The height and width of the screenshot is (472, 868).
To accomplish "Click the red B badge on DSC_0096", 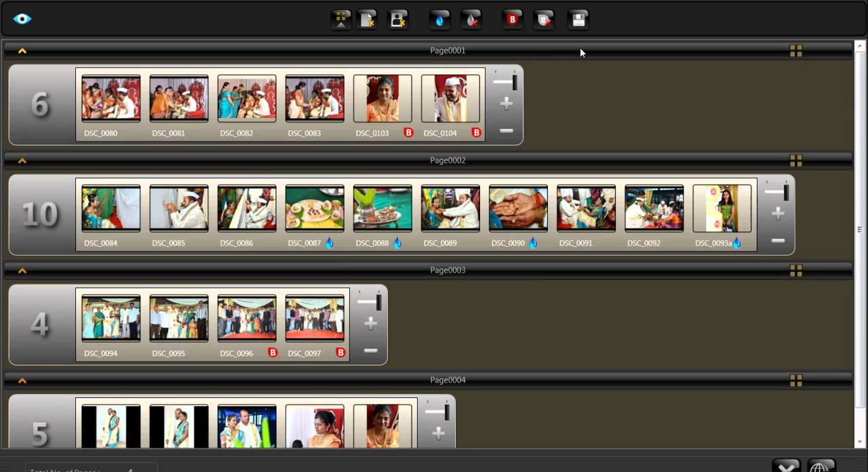I will pos(273,353).
